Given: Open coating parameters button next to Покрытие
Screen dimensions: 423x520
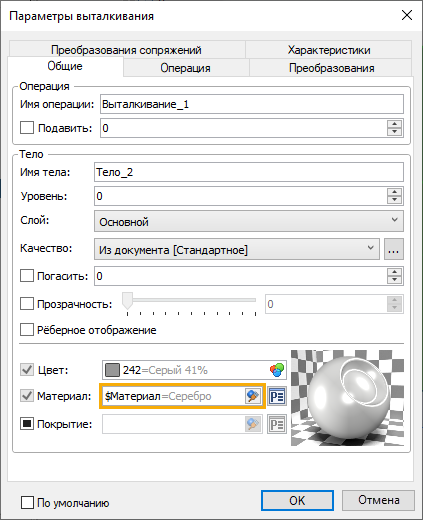Looking at the screenshot, I should tap(277, 424).
